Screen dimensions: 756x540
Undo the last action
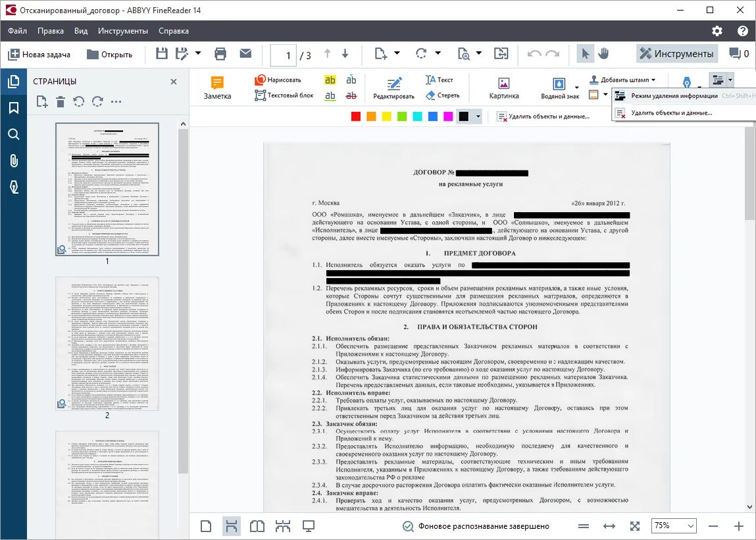[534, 54]
